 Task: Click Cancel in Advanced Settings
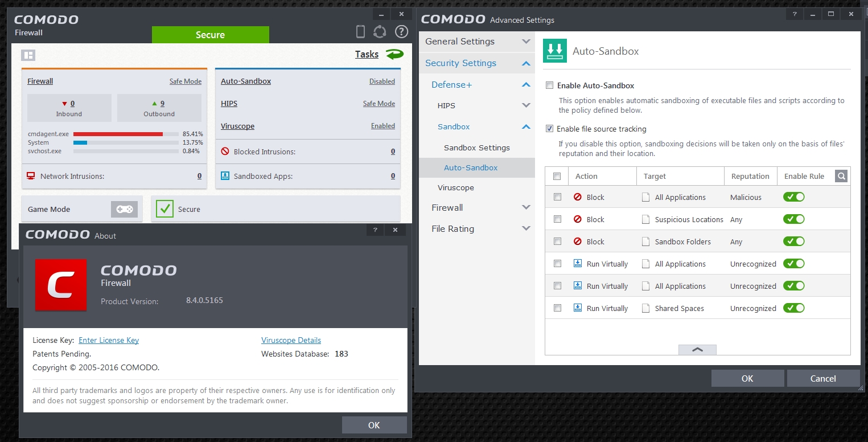(x=823, y=378)
